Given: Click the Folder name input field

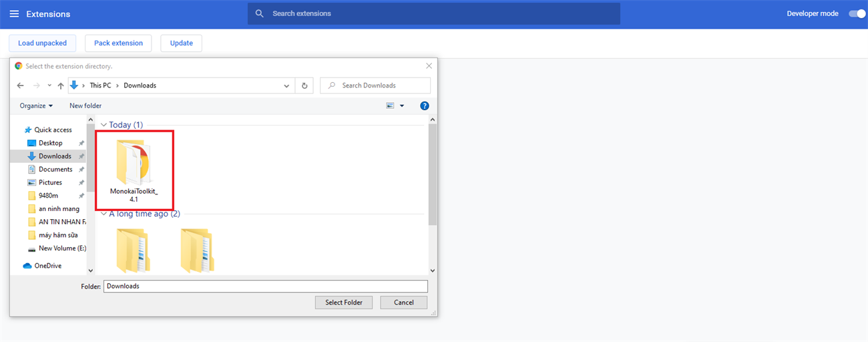Looking at the screenshot, I should point(266,286).
